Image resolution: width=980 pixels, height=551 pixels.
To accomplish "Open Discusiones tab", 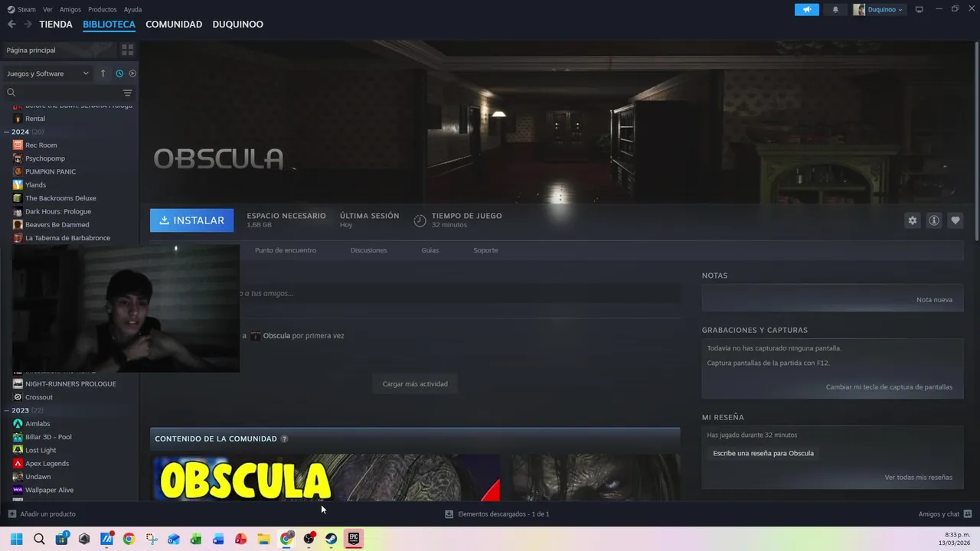I will [368, 250].
